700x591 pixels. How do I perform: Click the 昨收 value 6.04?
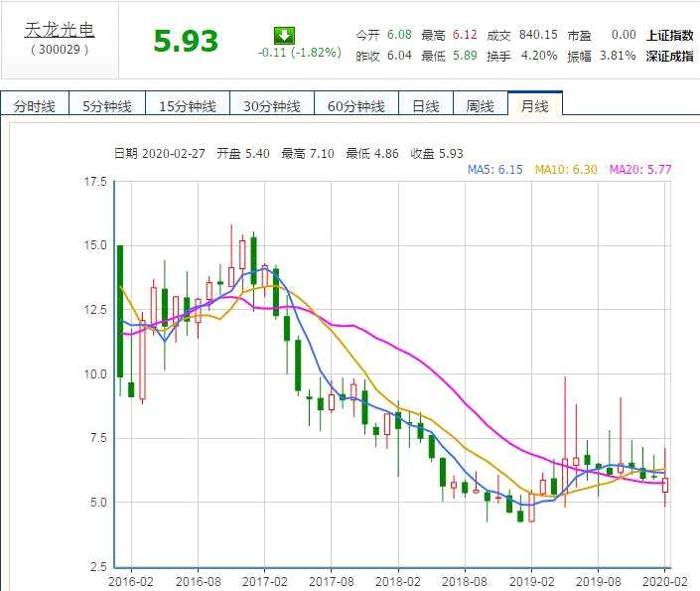pos(399,56)
